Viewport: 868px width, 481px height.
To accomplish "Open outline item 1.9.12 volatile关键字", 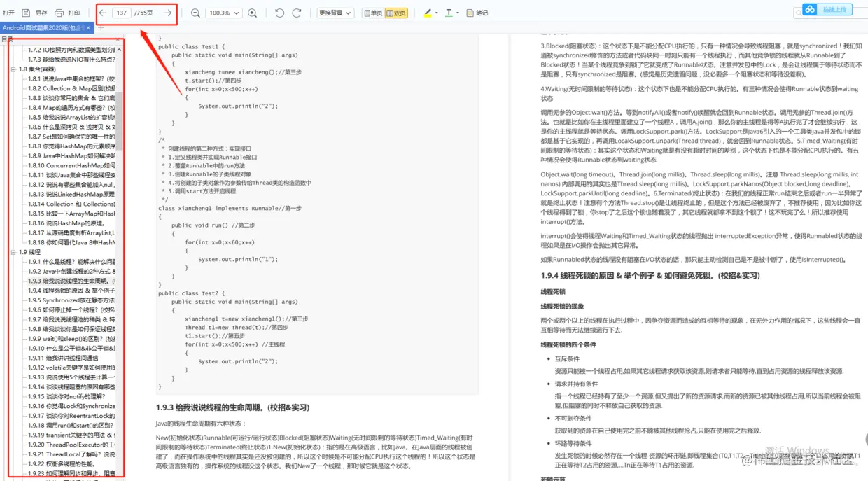I will coord(71,367).
